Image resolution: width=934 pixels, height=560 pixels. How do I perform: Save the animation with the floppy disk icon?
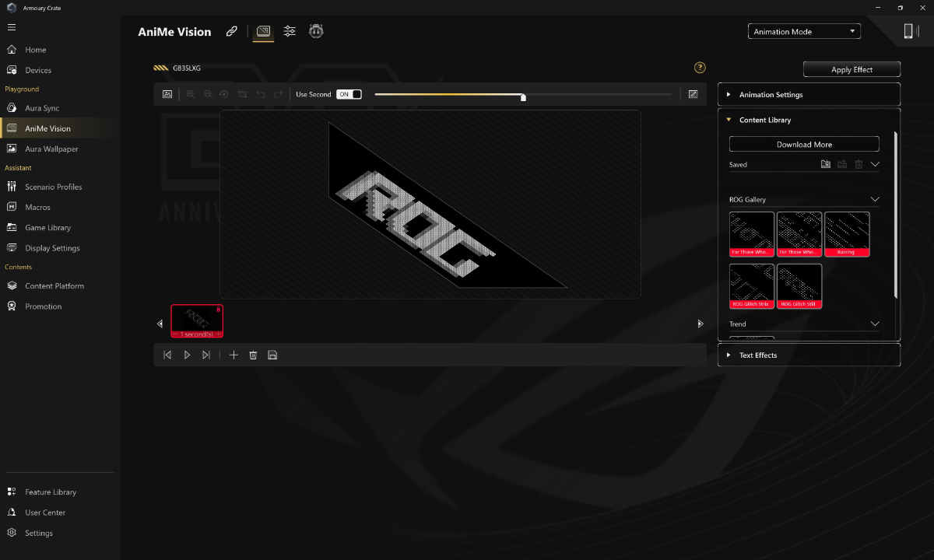272,355
